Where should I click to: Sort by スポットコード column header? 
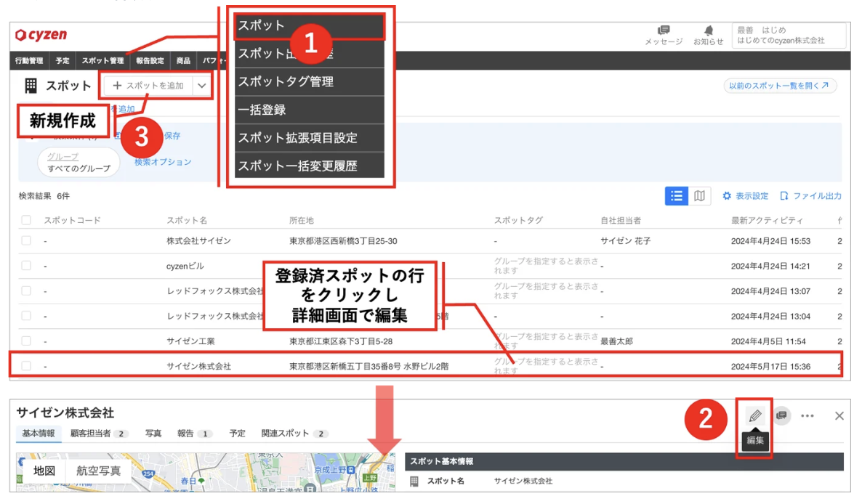pos(73,220)
